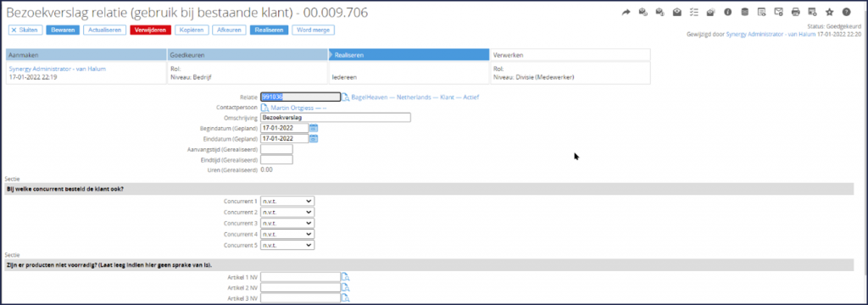Expand the Concurrent 3 dropdown
This screenshot has width=868, height=305.
pyautogui.click(x=287, y=223)
